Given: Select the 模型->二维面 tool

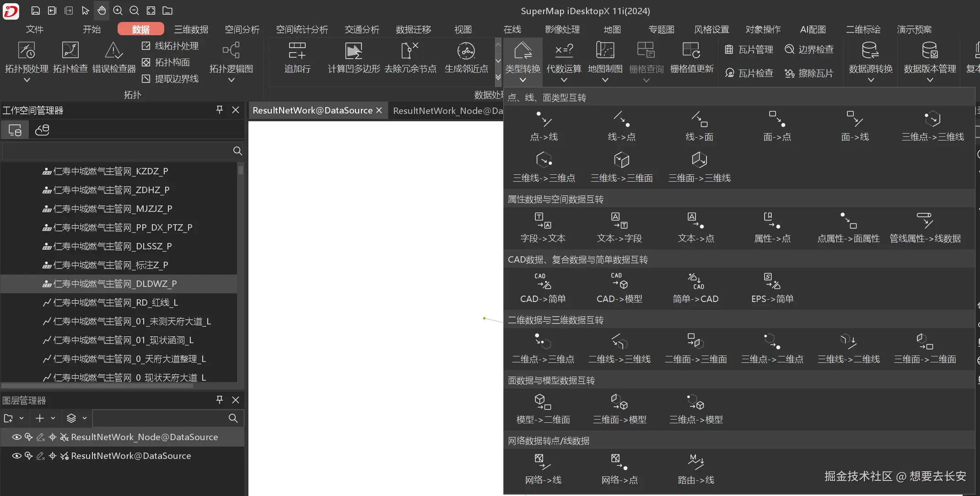Looking at the screenshot, I should point(543,408).
